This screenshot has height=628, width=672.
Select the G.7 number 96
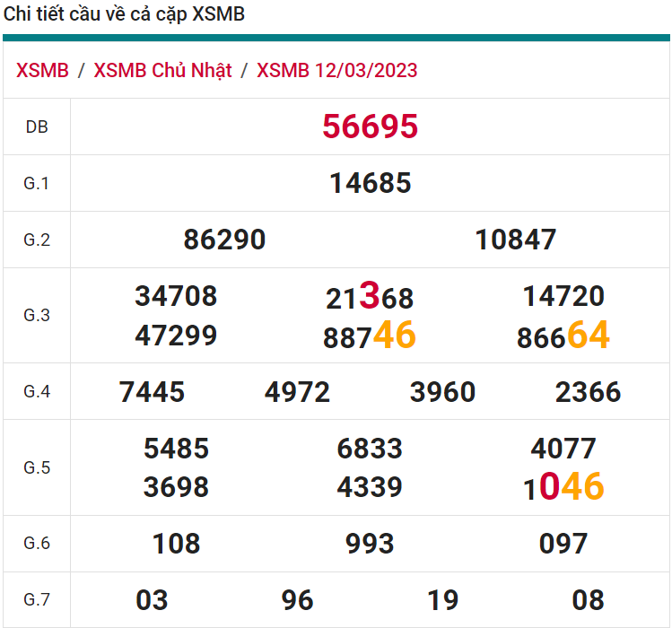pos(298,600)
